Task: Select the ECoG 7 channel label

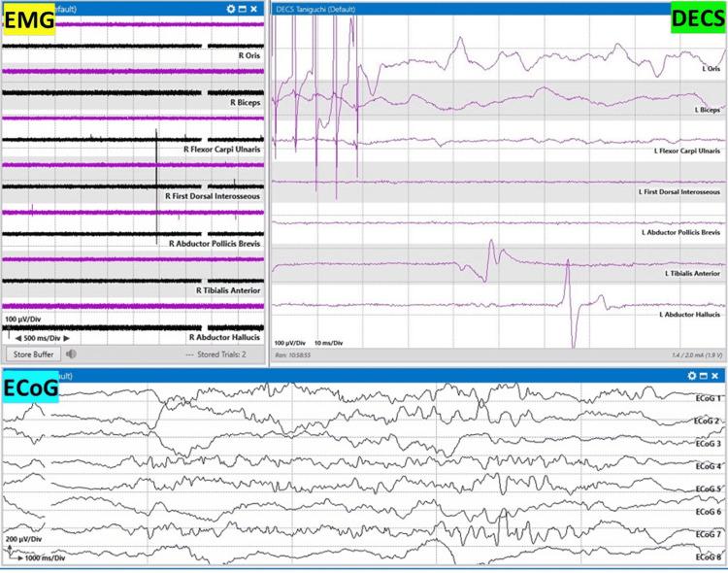Action: [707, 534]
